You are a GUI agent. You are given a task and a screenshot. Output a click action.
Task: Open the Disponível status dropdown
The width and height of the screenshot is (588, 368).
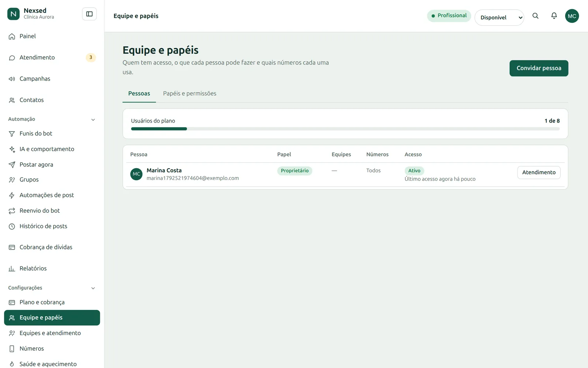(x=499, y=17)
